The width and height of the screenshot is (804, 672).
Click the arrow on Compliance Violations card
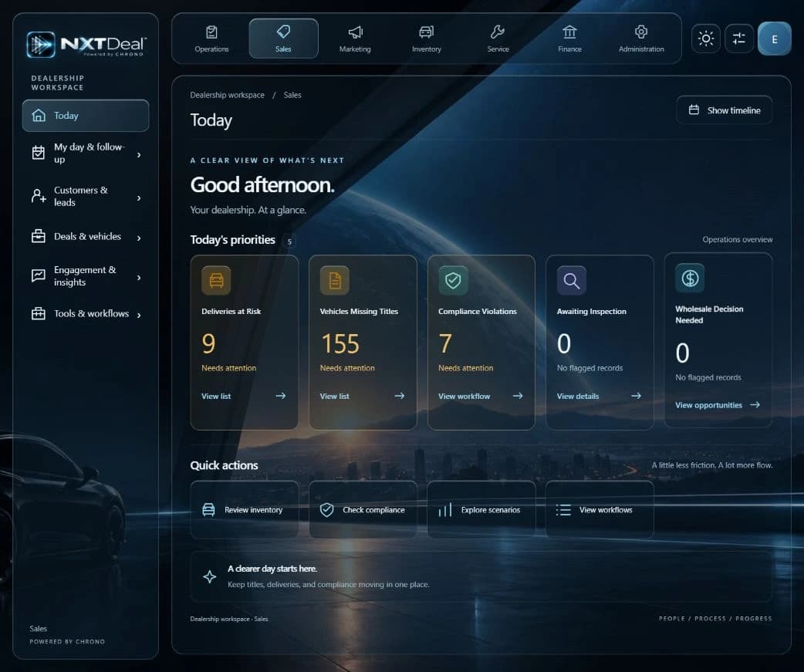point(518,396)
